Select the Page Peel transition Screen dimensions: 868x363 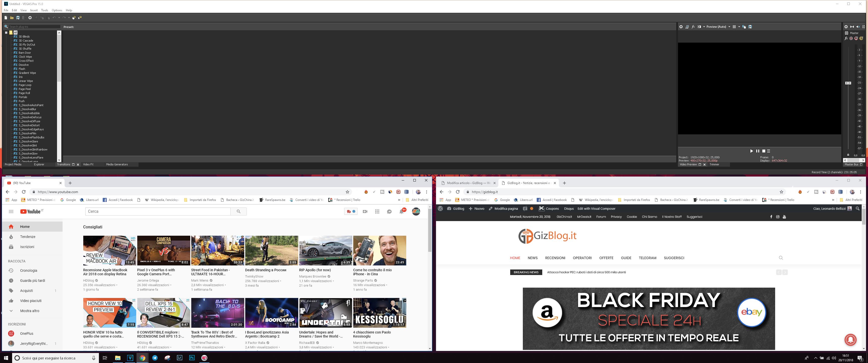[24, 89]
